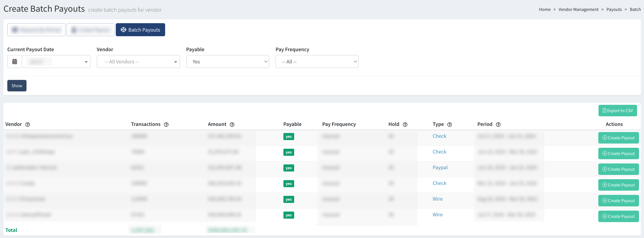Viewport: 644px width, 238px height.
Task: Open the Current Payout Date dropdown
Action: point(56,62)
